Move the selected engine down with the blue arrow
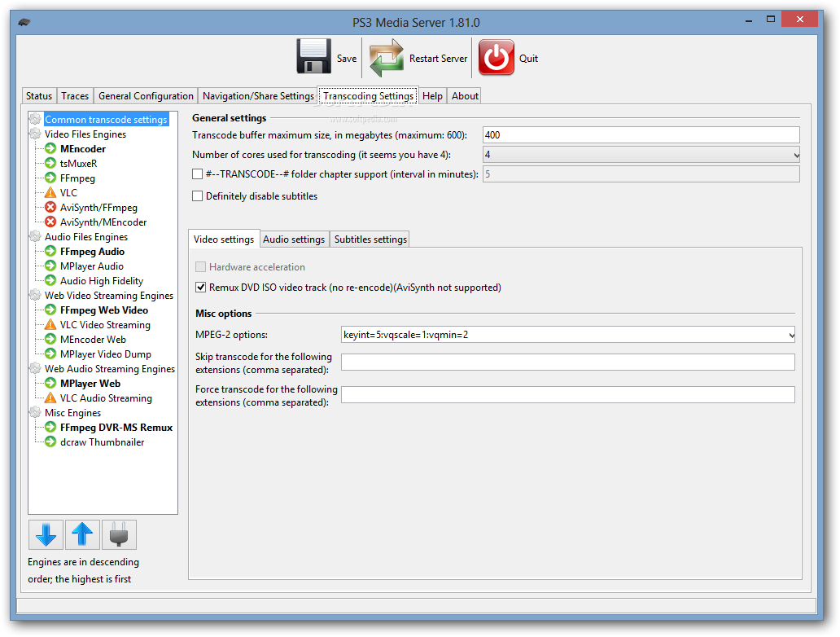Image resolution: width=840 pixels, height=637 pixels. 46,534
